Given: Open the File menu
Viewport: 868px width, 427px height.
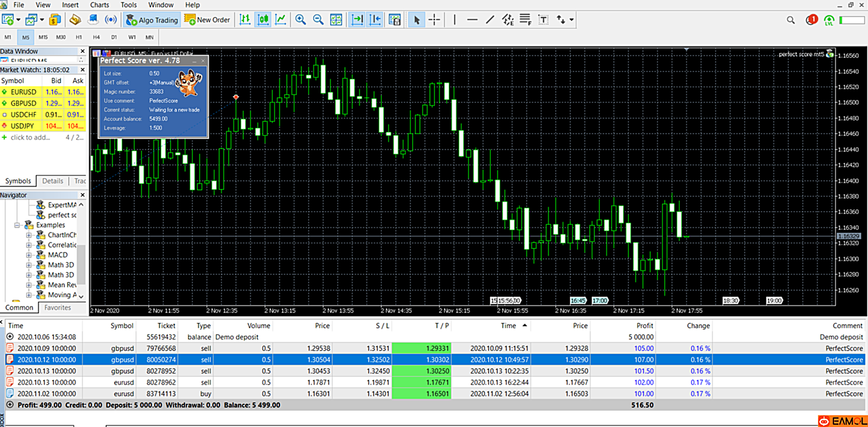Looking at the screenshot, I should (19, 5).
